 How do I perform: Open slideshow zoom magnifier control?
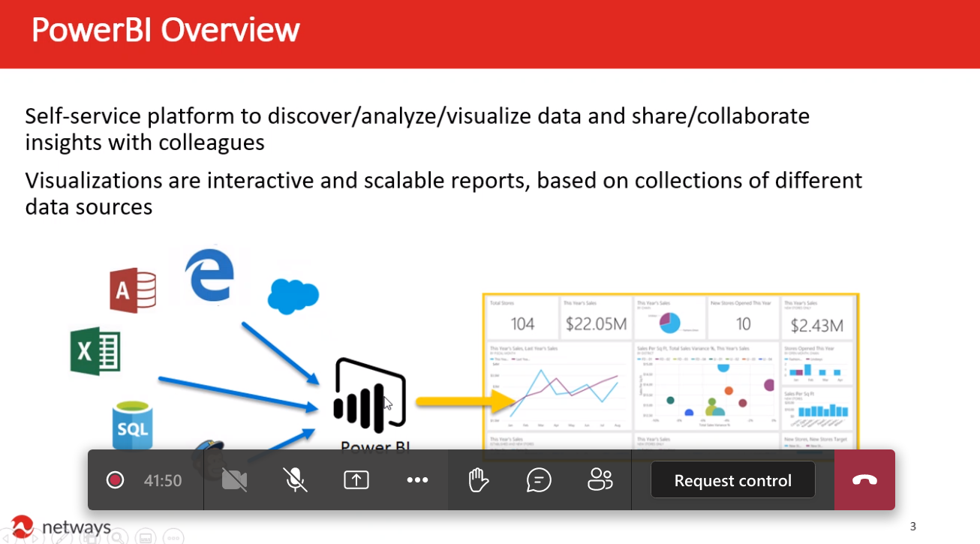click(x=118, y=537)
